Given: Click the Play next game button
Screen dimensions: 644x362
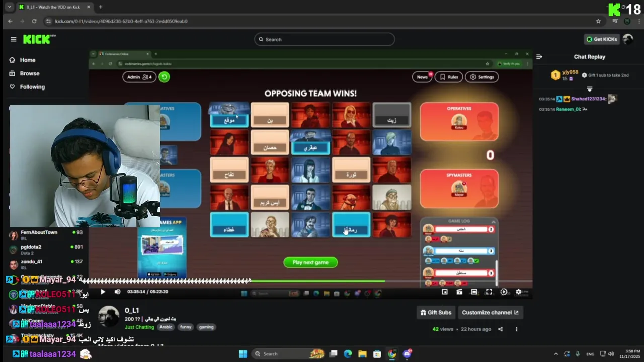Looking at the screenshot, I should click(310, 262).
